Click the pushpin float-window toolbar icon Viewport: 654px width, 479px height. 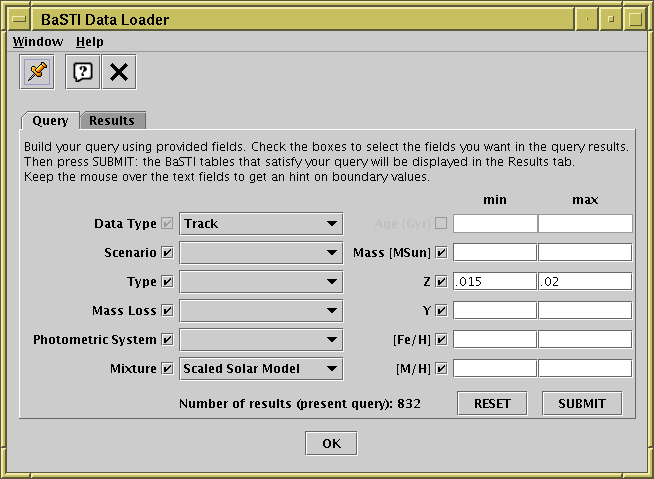tap(37, 72)
